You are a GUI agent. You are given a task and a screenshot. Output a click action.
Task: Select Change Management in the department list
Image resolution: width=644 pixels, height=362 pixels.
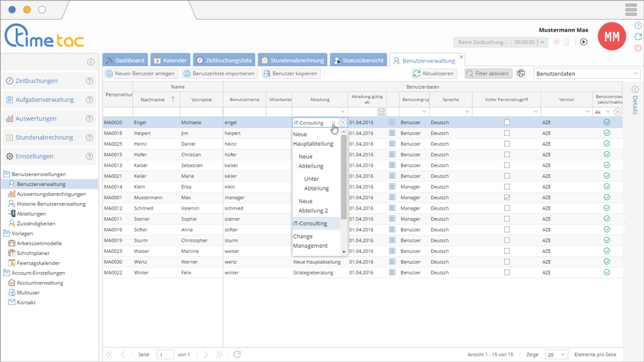tap(310, 241)
